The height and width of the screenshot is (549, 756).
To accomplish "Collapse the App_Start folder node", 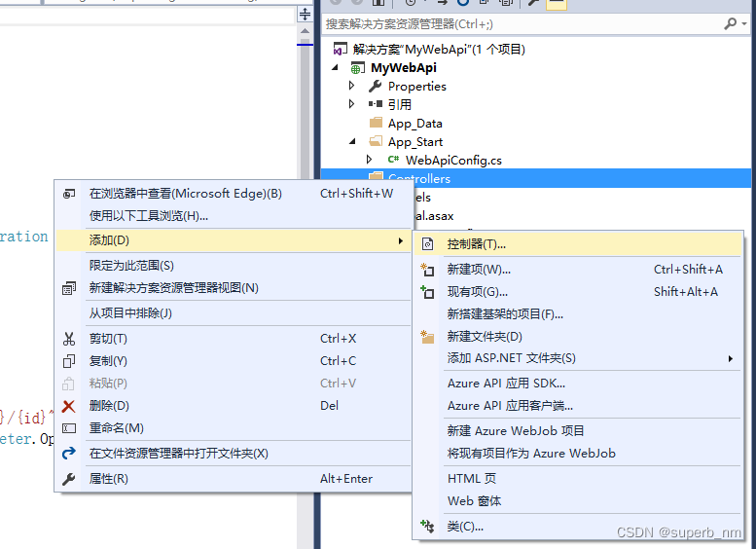I will click(353, 141).
